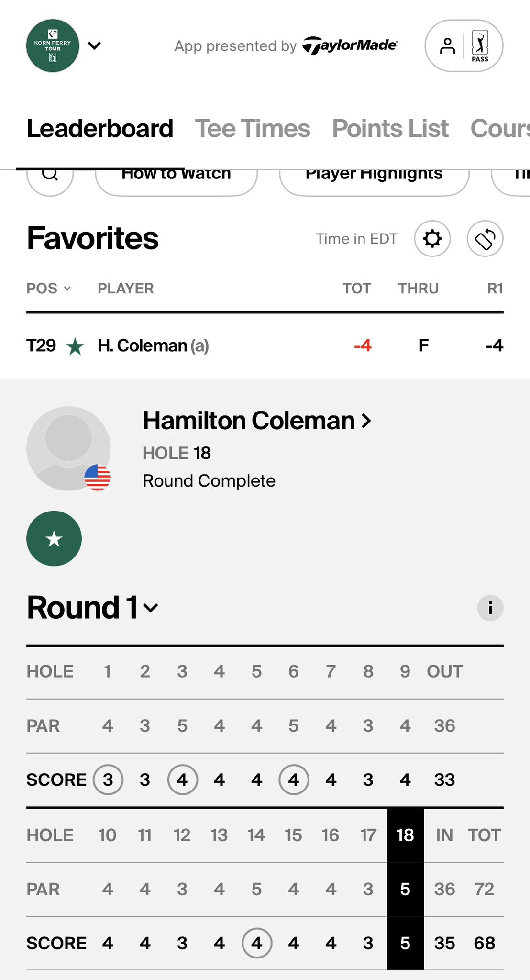The image size is (530, 980).
Task: Open the tour switcher chevron
Action: [95, 46]
